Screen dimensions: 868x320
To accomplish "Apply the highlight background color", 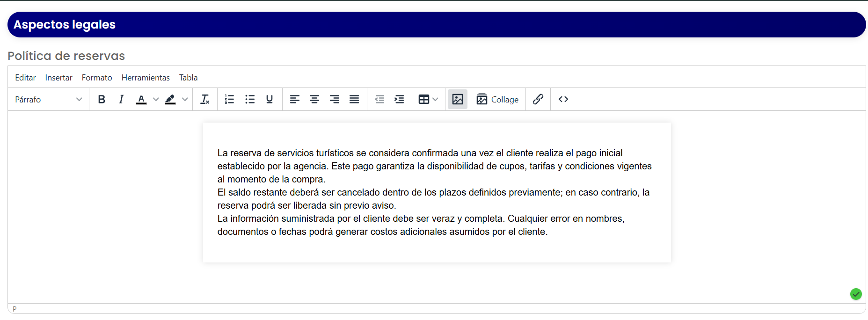I will 170,99.
